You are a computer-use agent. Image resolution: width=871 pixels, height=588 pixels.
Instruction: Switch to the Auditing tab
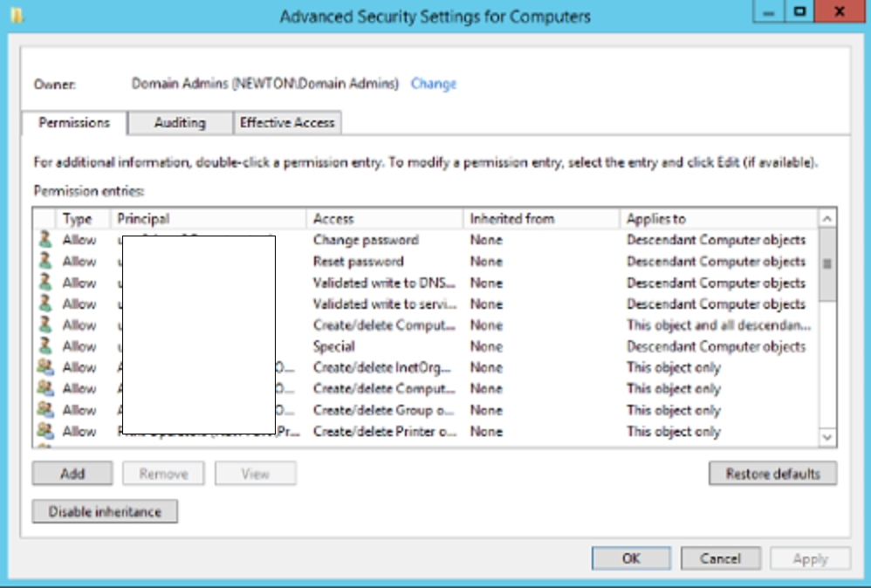pyautogui.click(x=179, y=123)
